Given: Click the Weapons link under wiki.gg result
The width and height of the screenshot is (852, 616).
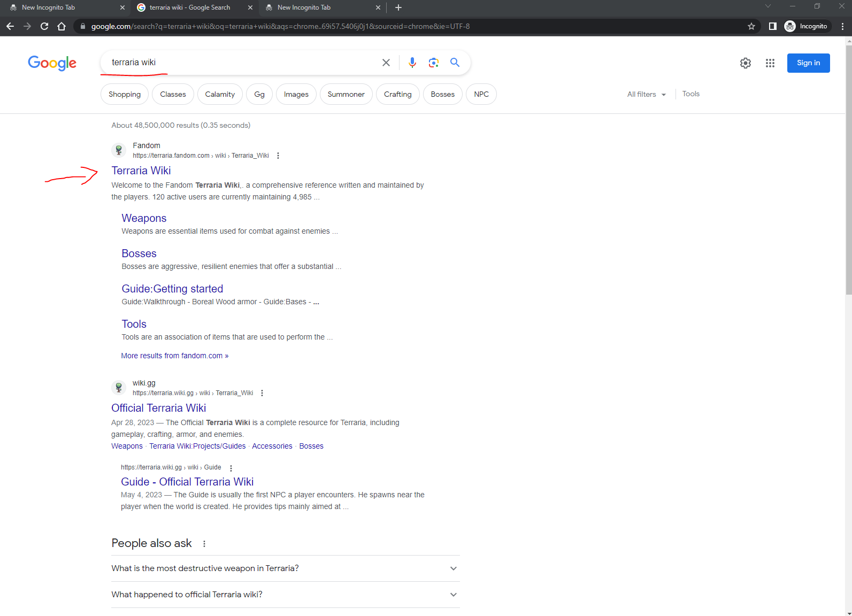Looking at the screenshot, I should 127,446.
